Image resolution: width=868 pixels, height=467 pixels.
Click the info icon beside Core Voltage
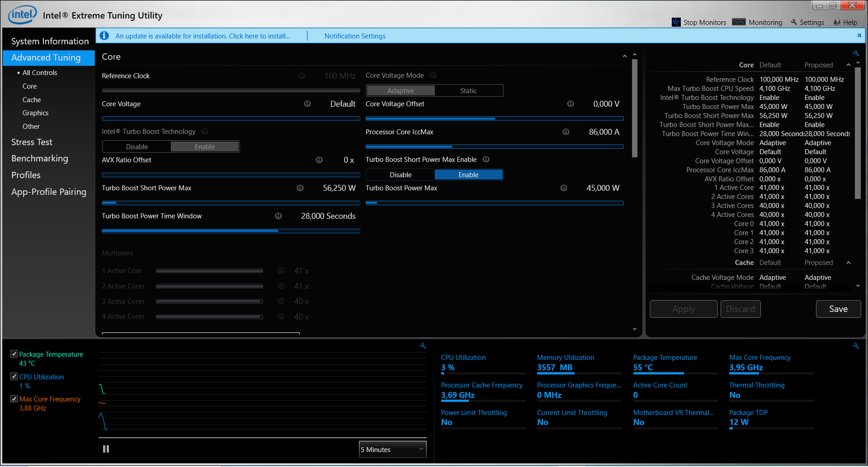[x=307, y=104]
